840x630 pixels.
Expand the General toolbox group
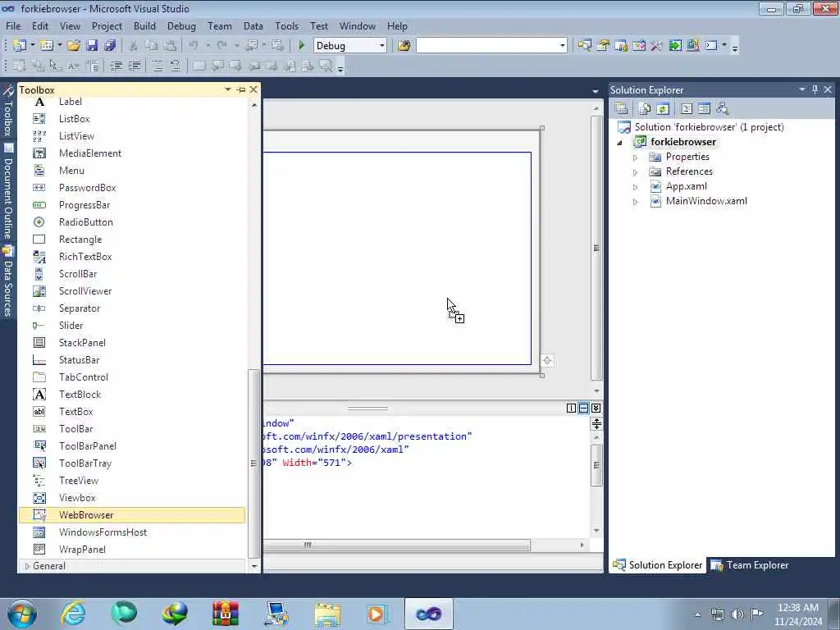click(27, 566)
